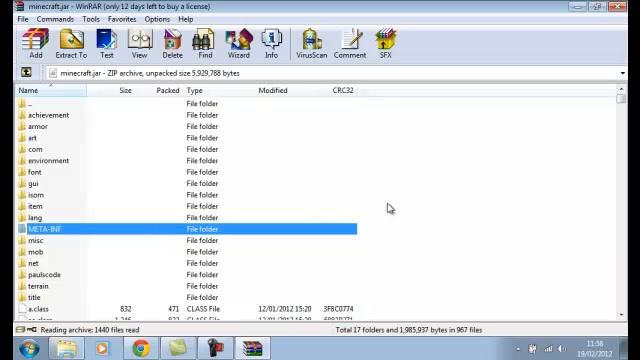Click the volume speaker tray icon

[562, 349]
